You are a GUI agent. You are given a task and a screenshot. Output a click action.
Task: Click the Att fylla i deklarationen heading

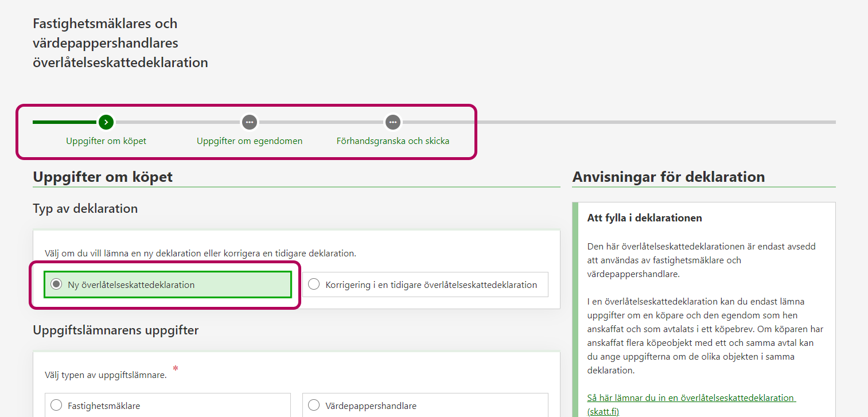(x=644, y=218)
